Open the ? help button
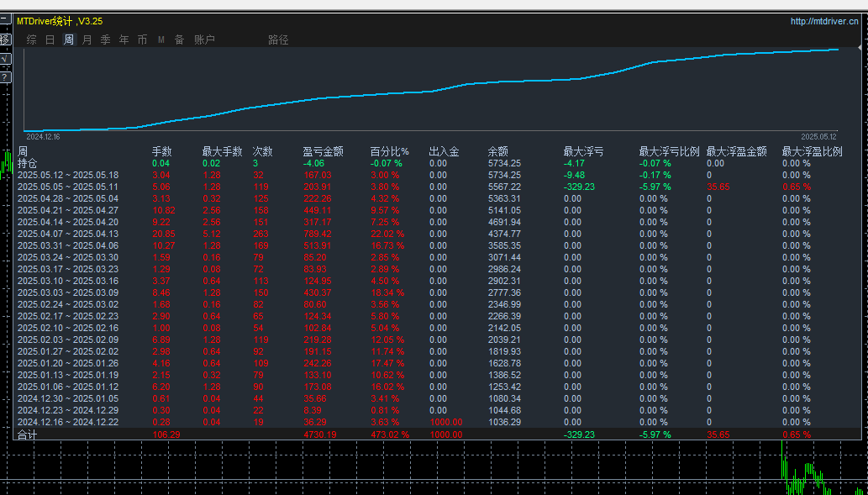Viewport: 868px width, 495px height. pyautogui.click(x=4, y=77)
